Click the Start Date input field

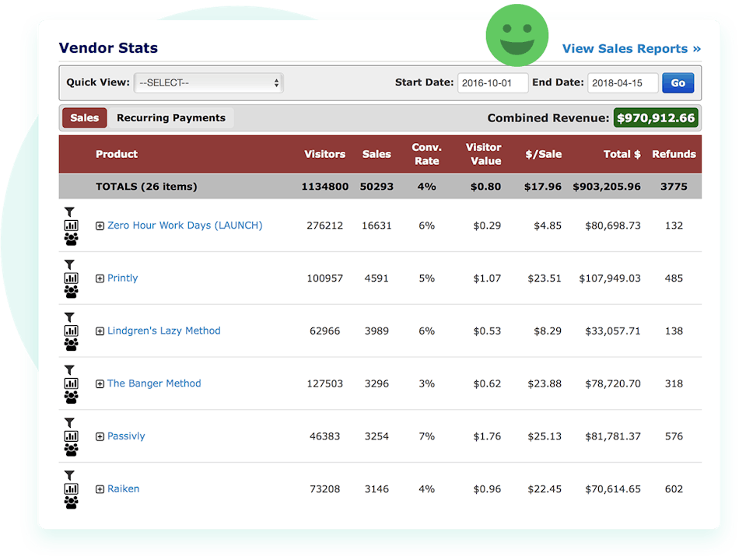[x=492, y=83]
